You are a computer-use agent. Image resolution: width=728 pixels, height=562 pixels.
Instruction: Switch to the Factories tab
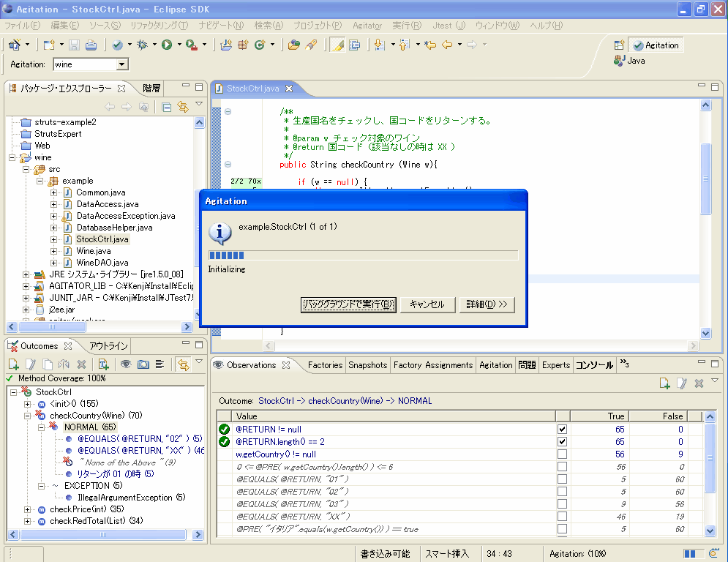pyautogui.click(x=325, y=365)
